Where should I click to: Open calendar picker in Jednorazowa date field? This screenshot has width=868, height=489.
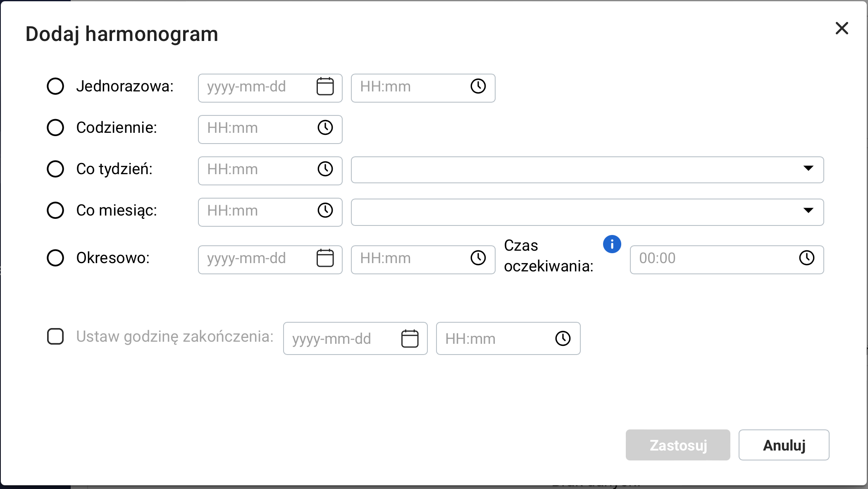[x=325, y=86]
